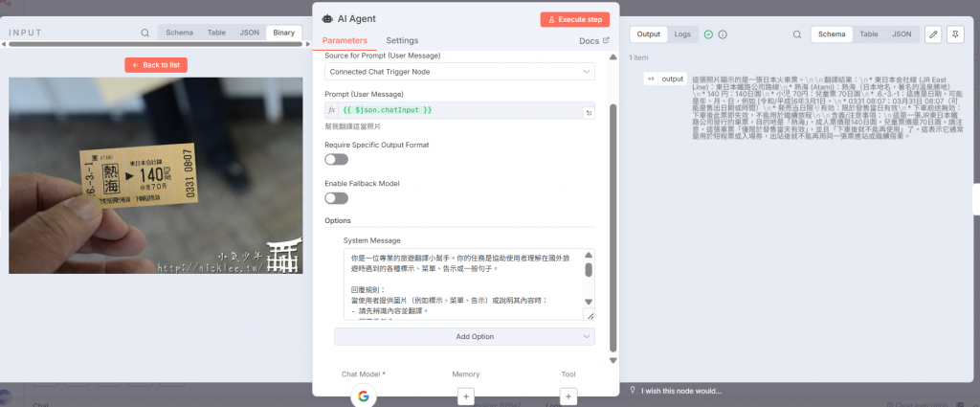Click inside the System Message text area
Screen dimensions: 980x407
click(463, 284)
